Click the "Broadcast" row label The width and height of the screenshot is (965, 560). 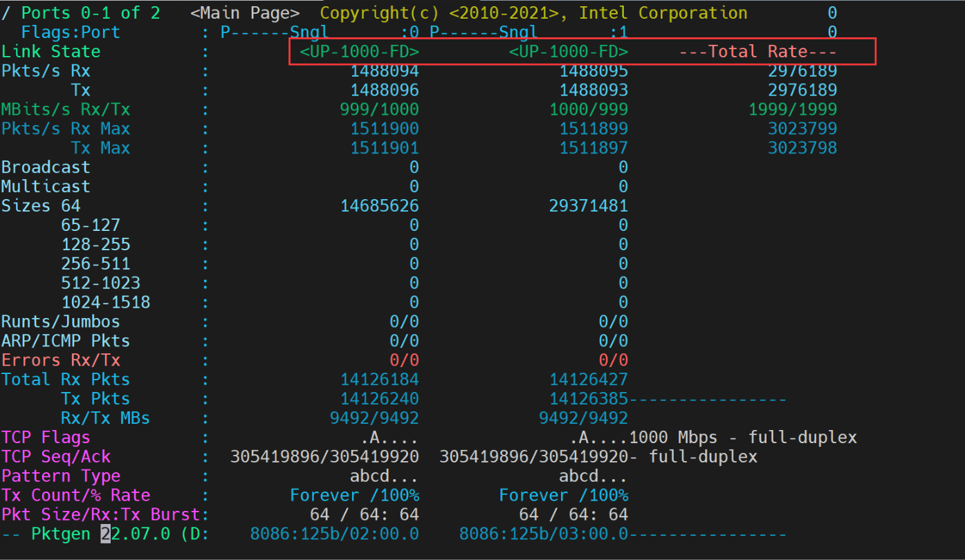click(46, 167)
